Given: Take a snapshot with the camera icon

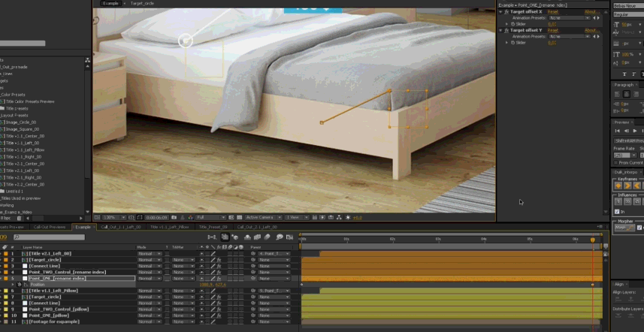Looking at the screenshot, I should (x=174, y=218).
